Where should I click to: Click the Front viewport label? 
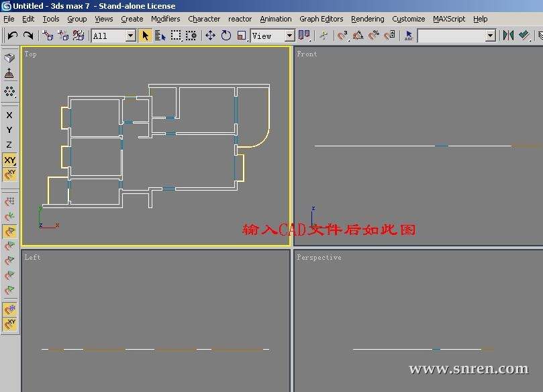307,54
